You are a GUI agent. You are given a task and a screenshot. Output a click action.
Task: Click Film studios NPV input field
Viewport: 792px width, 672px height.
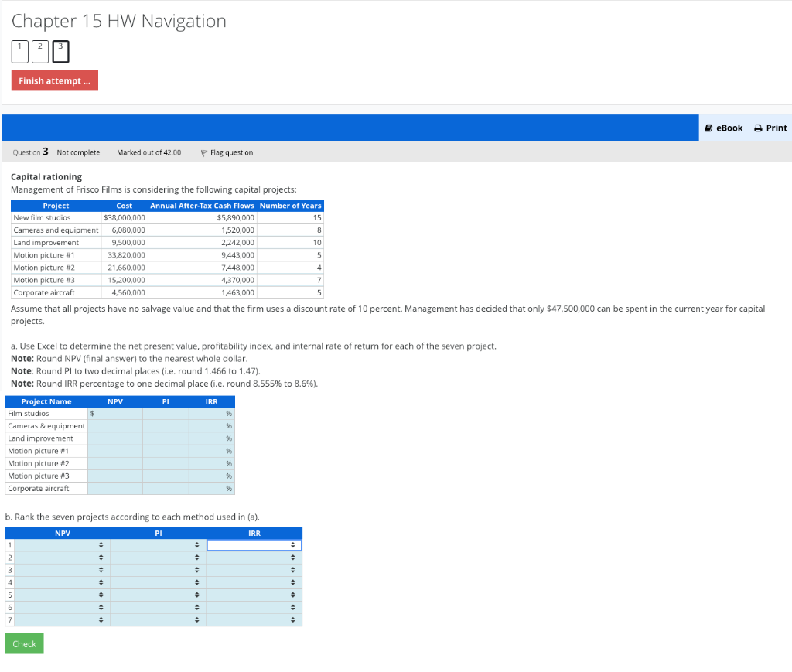[x=115, y=414]
